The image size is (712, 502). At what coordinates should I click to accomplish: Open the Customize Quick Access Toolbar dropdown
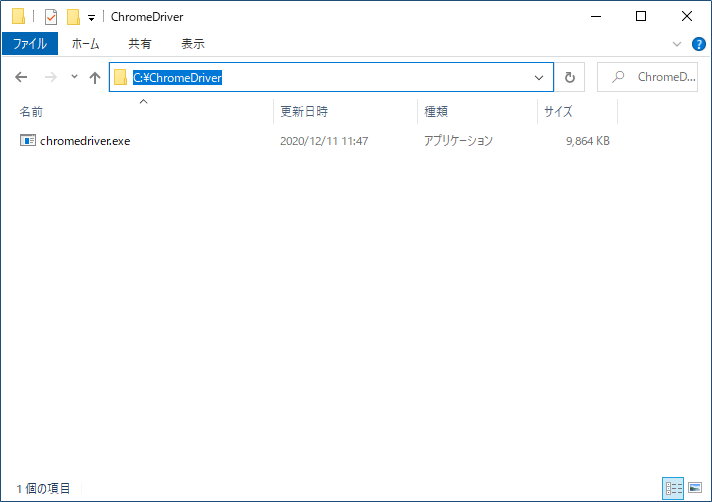click(x=91, y=18)
